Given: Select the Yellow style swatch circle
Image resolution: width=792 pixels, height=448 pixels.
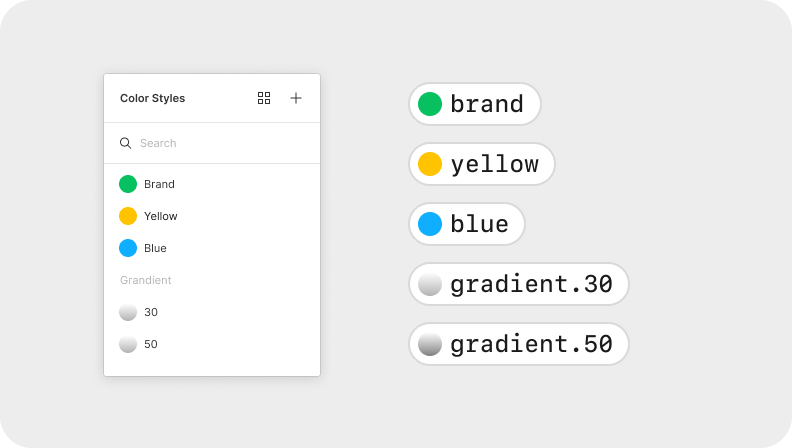Looking at the screenshot, I should point(128,216).
